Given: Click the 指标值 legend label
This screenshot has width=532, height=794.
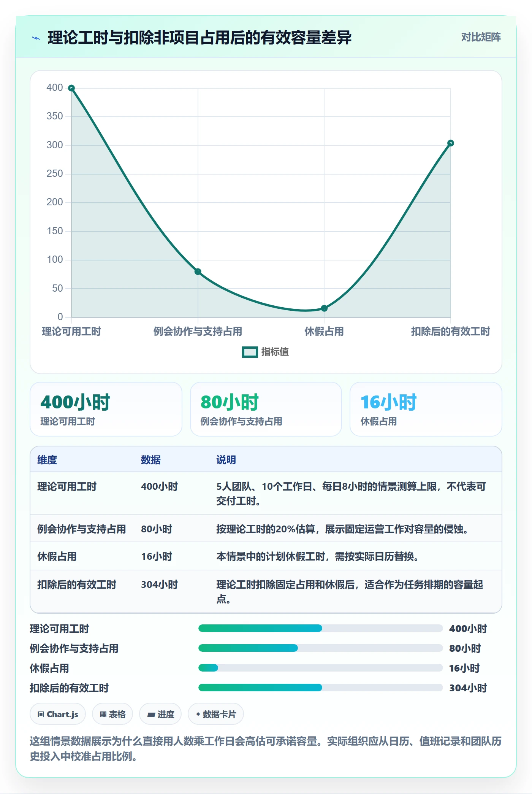Looking at the screenshot, I should [x=275, y=352].
